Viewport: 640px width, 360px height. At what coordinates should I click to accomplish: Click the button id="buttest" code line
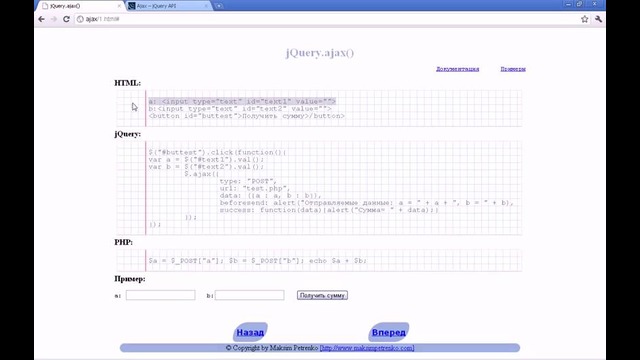(247, 116)
